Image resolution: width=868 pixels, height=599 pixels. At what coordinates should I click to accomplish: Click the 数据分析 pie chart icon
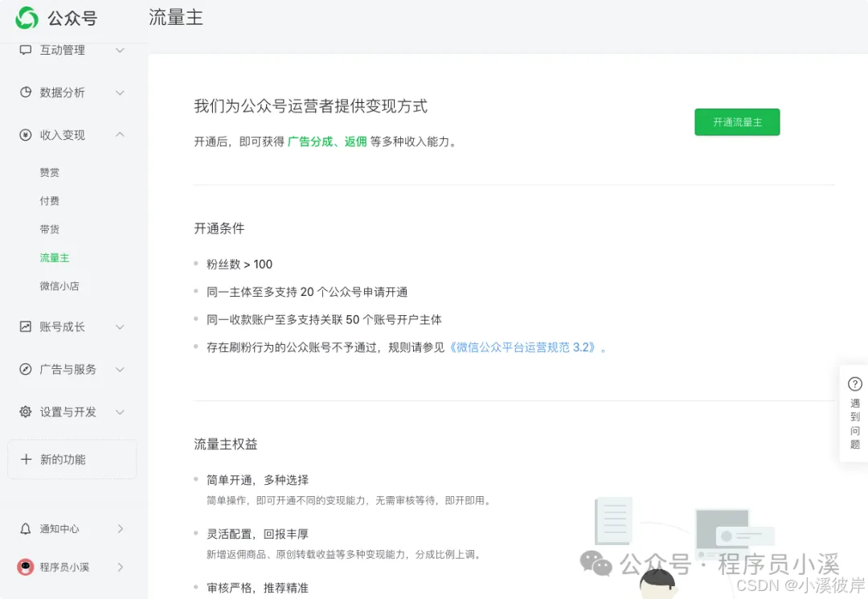(26, 92)
